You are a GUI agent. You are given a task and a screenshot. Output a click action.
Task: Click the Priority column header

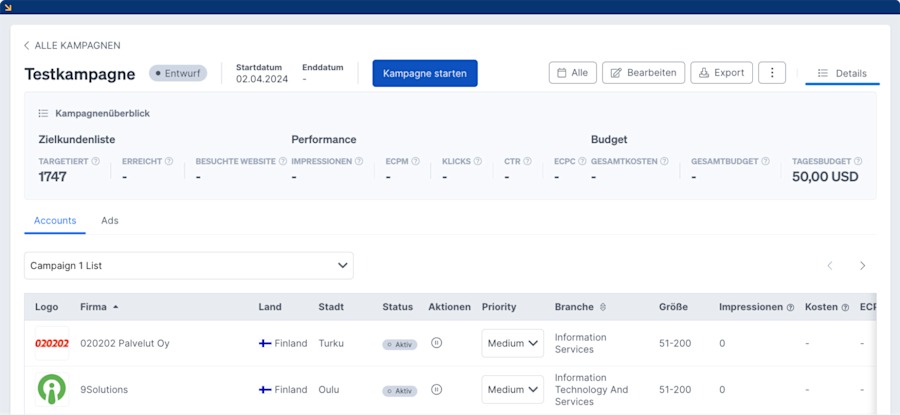(x=499, y=307)
